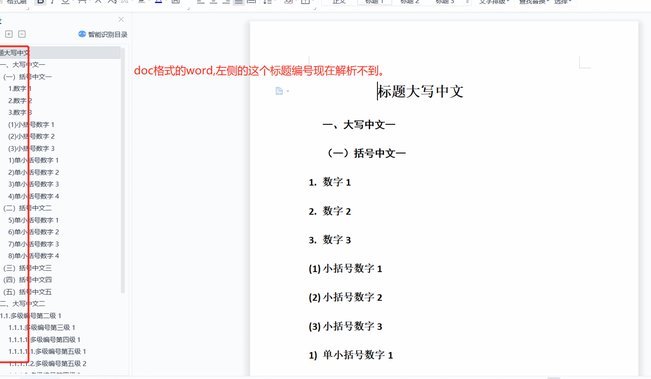Screen dimensions: 651x379
Task: Select outline entry 标题大写中文
Action: [x=60, y=53]
